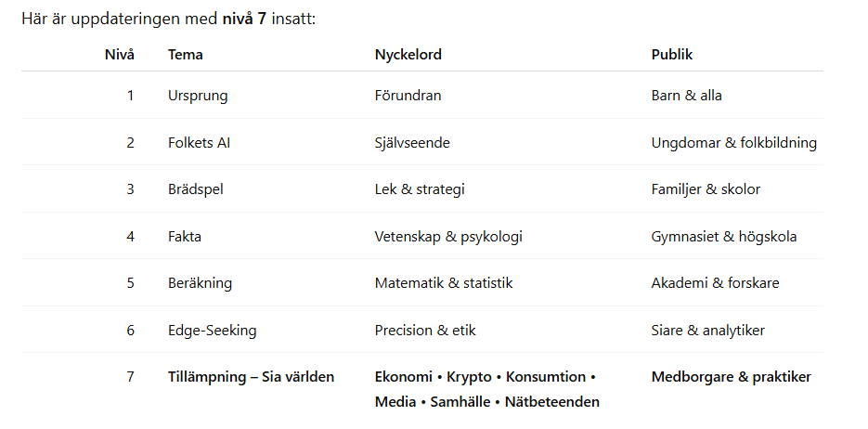Screen dimensions: 868x429
Task: Click the Tema column header
Action: coord(186,55)
